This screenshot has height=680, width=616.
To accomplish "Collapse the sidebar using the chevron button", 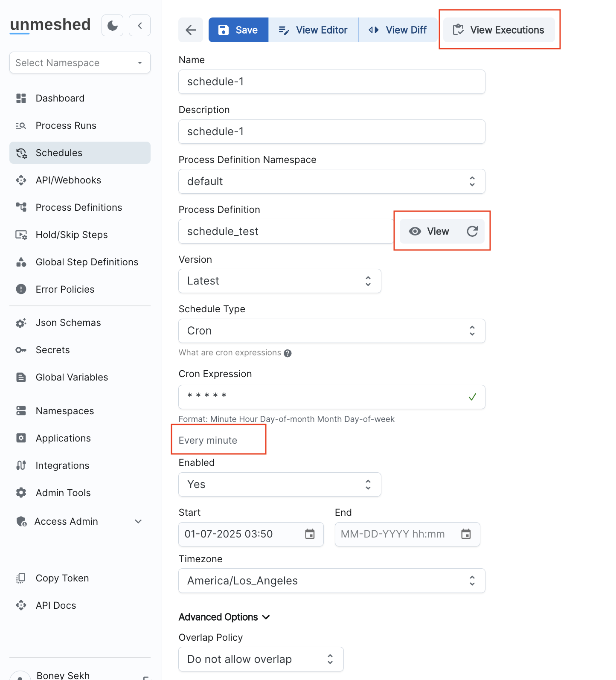I will click(x=139, y=26).
